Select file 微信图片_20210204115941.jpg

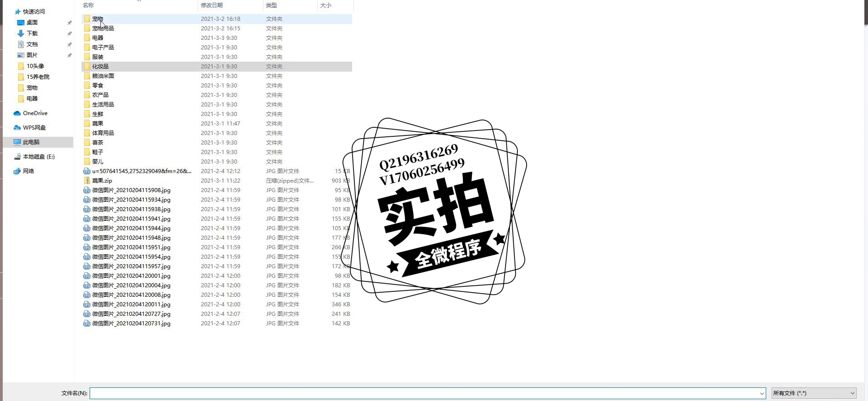(217, 219)
